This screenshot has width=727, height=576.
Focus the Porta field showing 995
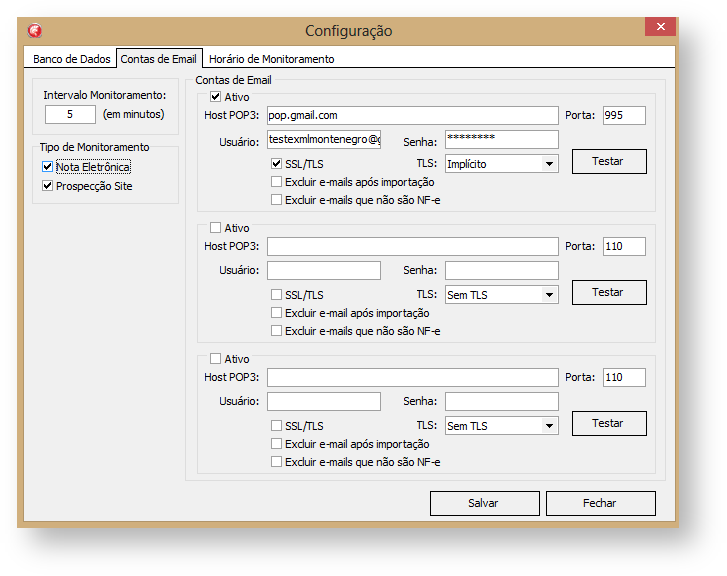623,115
